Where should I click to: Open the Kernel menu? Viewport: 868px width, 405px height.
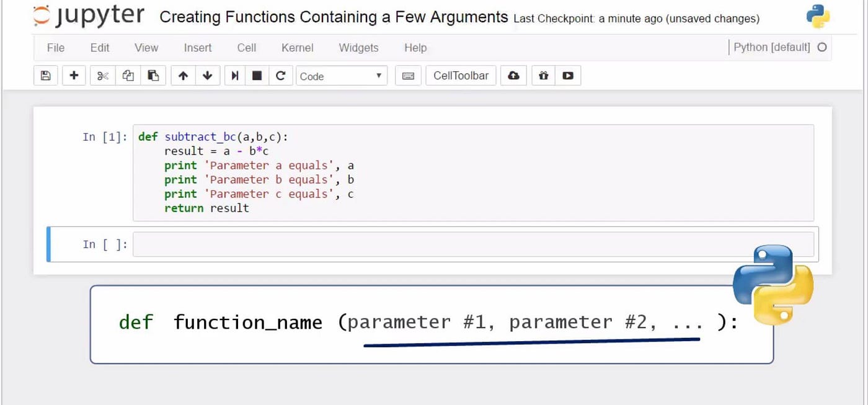click(297, 48)
